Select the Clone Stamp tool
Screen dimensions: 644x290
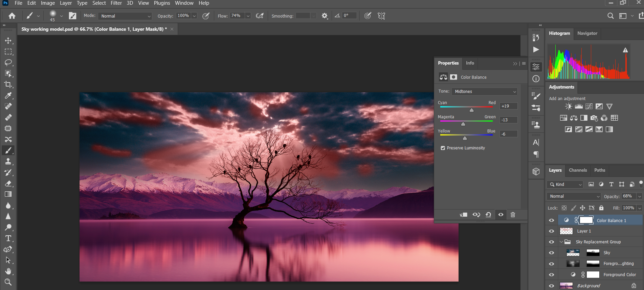8,161
